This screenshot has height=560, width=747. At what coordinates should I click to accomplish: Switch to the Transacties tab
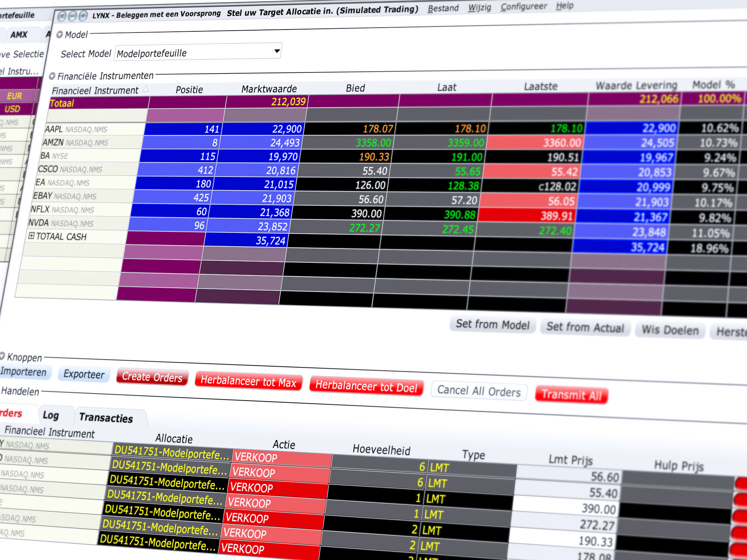[106, 418]
